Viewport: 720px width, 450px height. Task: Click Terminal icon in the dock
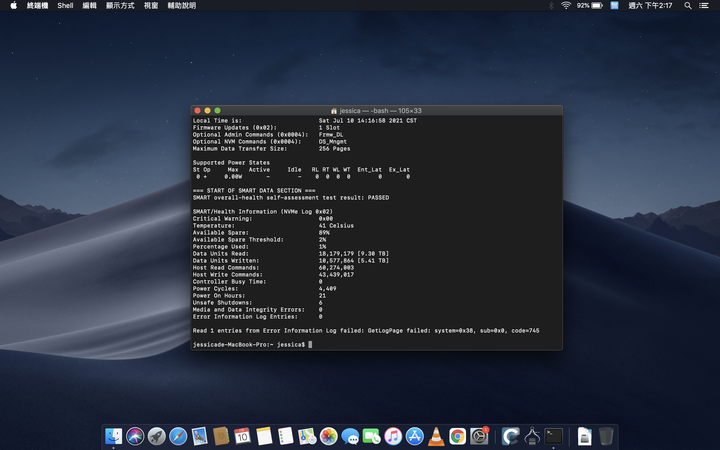[554, 436]
